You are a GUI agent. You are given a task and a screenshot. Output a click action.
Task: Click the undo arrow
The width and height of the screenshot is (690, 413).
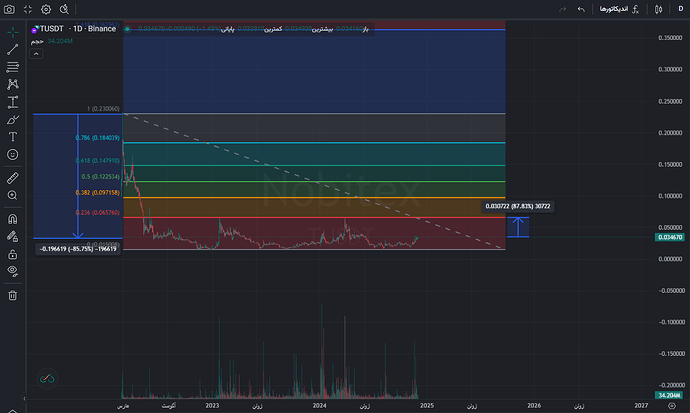(581, 9)
